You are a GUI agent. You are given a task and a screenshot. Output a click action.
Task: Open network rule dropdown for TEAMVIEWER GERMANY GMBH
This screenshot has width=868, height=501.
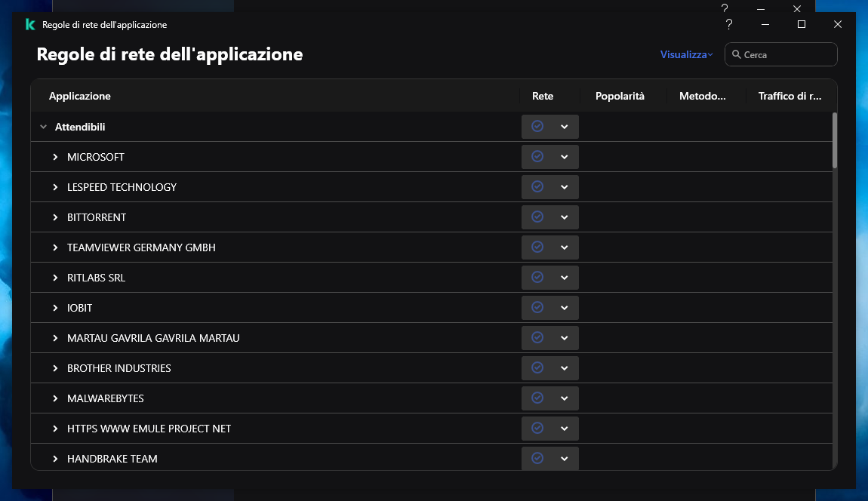pyautogui.click(x=564, y=247)
